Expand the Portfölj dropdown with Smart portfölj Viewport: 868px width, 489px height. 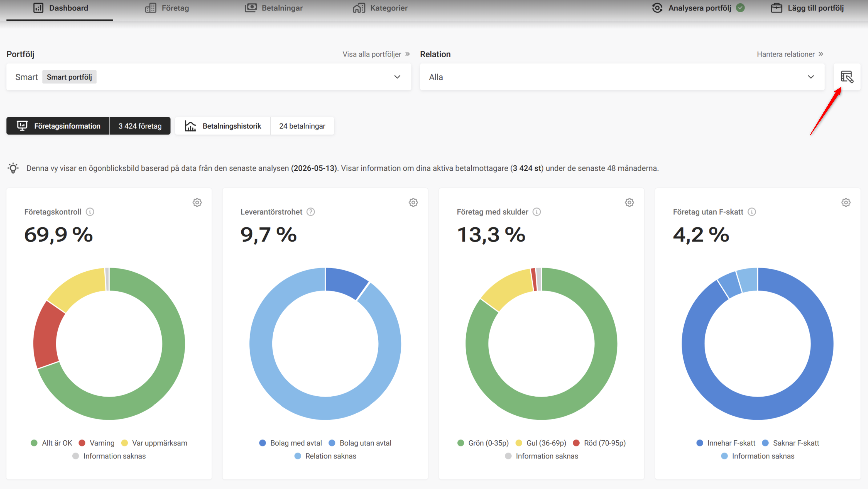tap(209, 77)
